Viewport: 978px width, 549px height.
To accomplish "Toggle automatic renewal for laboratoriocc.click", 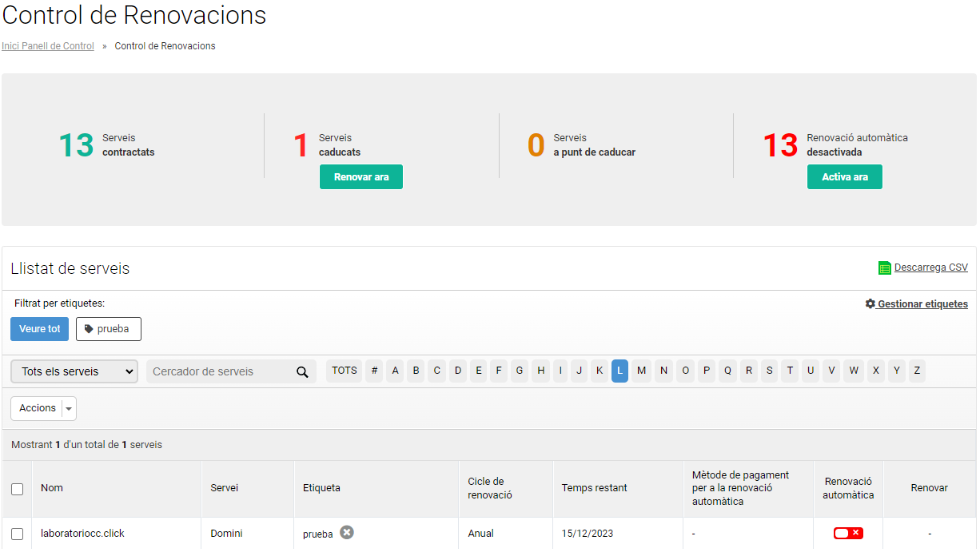I will pos(848,533).
